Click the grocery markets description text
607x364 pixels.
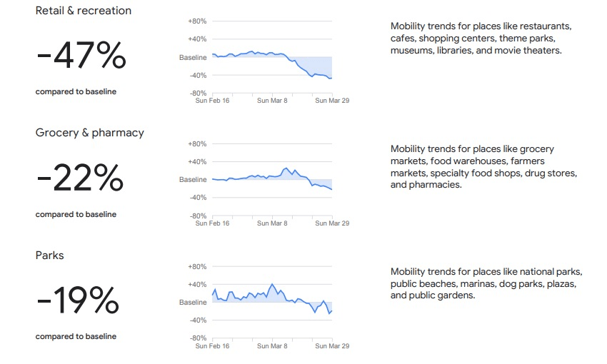[483, 167]
